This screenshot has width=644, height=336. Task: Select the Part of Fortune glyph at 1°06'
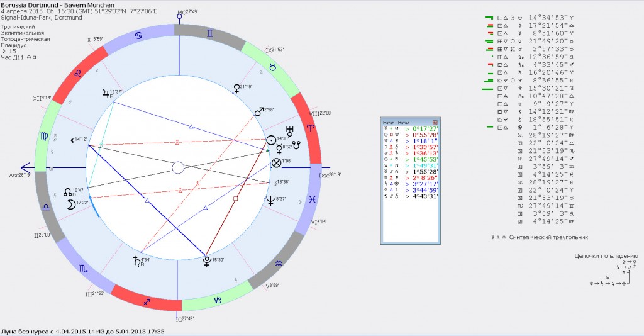pos(277,163)
